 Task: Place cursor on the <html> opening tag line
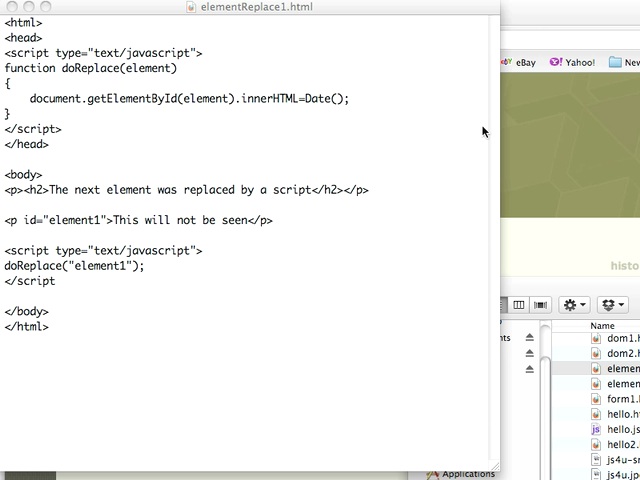[23, 22]
